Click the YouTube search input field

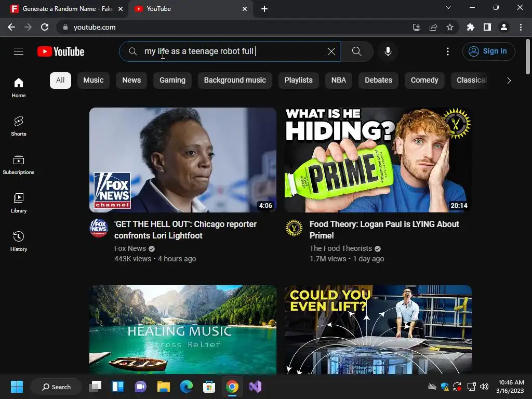[x=230, y=51]
